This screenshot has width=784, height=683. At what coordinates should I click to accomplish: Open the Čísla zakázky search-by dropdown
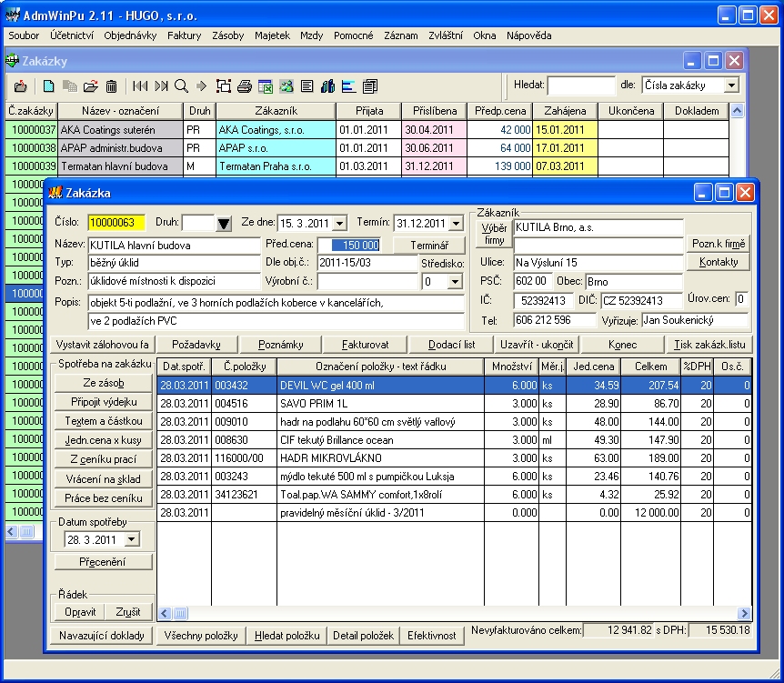click(x=731, y=85)
